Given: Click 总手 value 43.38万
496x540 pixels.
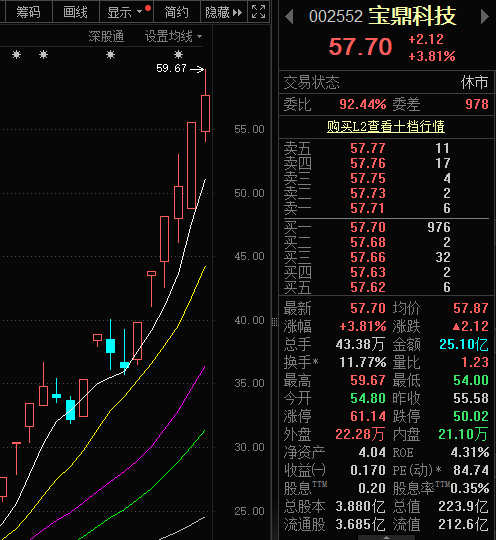Looking at the screenshot, I should [x=360, y=344].
